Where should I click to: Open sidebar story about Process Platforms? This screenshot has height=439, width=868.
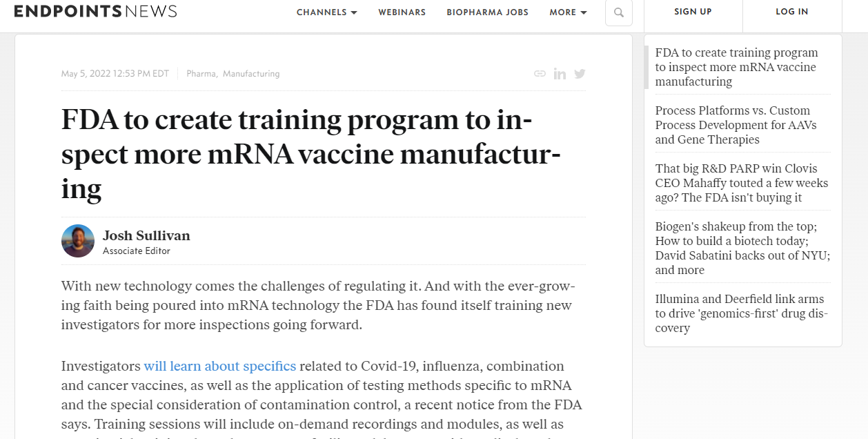pos(736,125)
